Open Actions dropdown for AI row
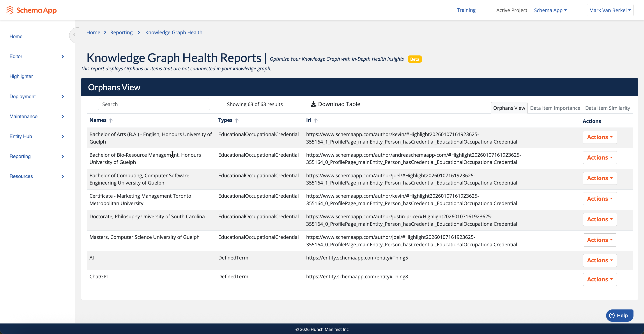 pyautogui.click(x=600, y=260)
